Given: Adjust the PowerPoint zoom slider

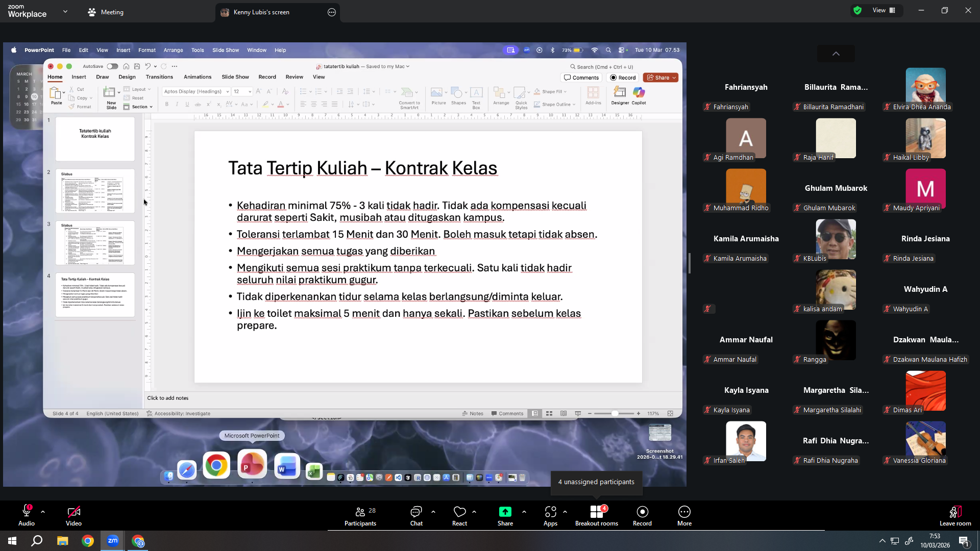Looking at the screenshot, I should (x=615, y=413).
